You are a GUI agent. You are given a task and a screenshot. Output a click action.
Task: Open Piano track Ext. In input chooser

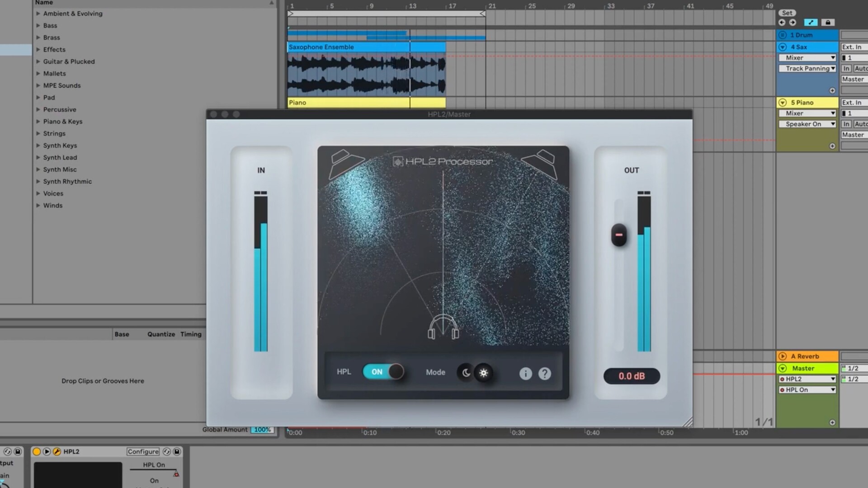[x=854, y=103]
